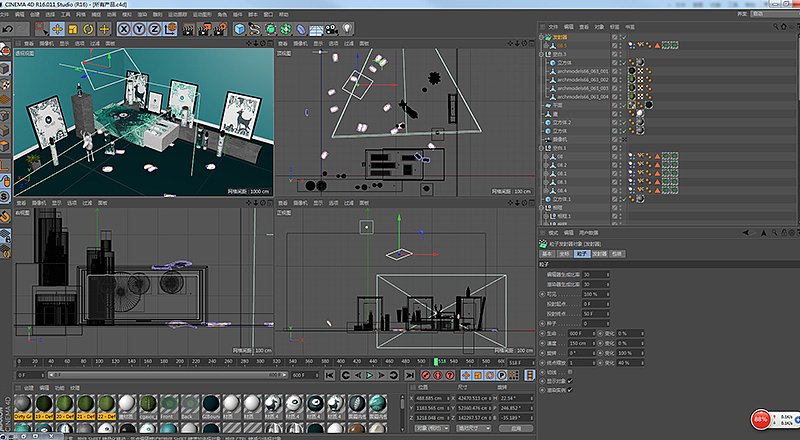Click lock icon in Attribute Manager

784,233
